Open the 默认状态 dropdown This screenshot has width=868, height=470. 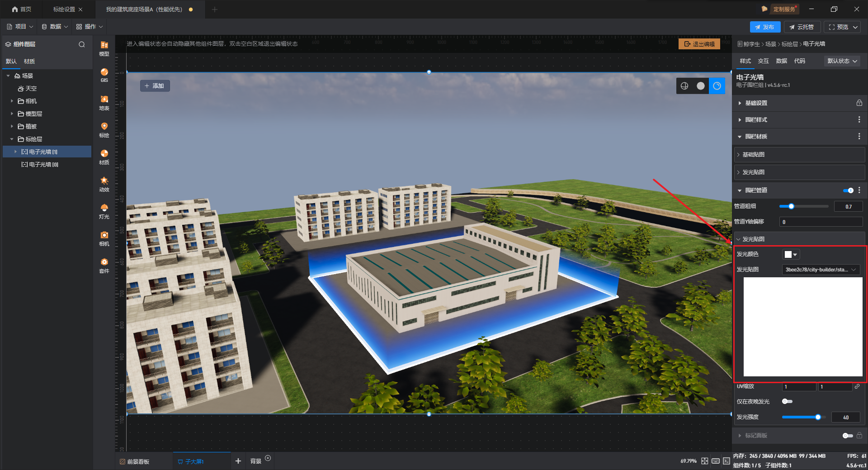tap(842, 61)
